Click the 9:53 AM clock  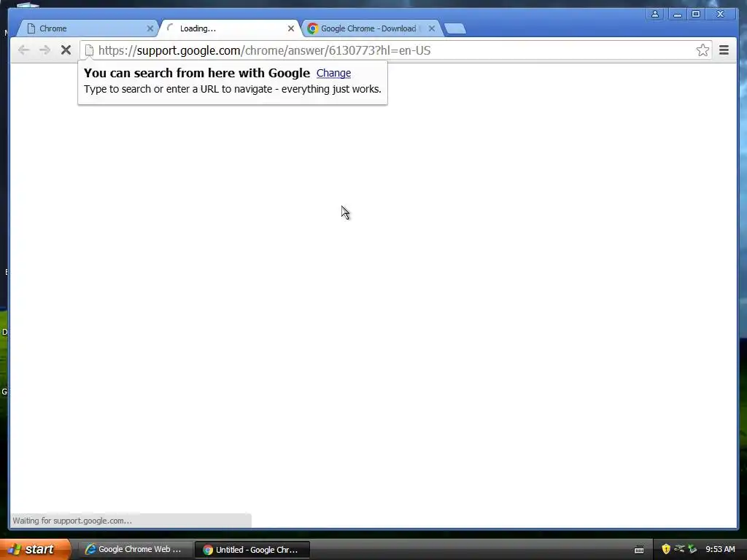(x=720, y=549)
